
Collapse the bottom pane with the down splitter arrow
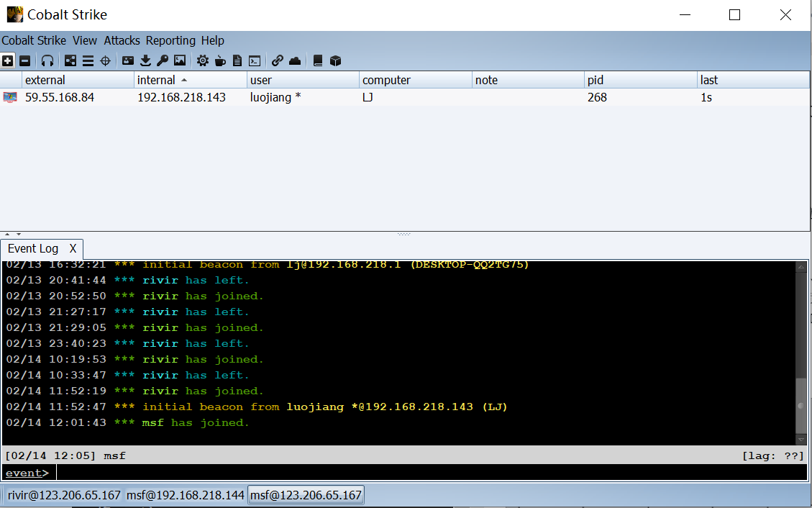tap(19, 234)
